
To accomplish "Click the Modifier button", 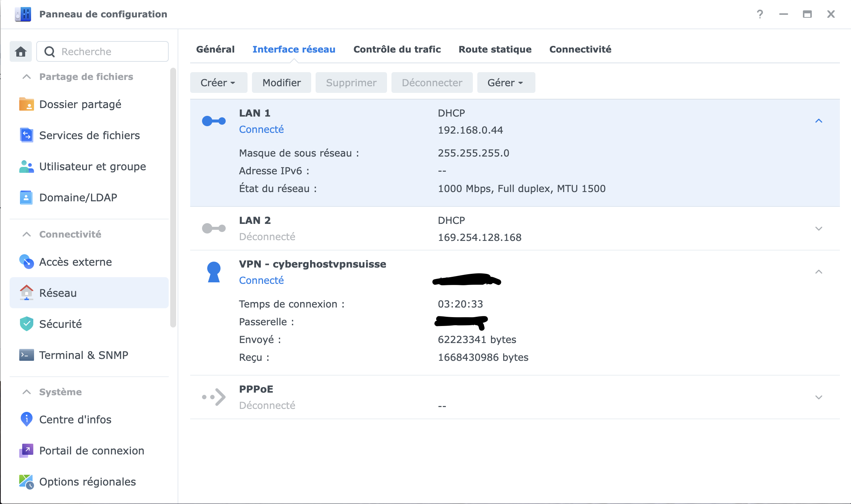I will 281,83.
